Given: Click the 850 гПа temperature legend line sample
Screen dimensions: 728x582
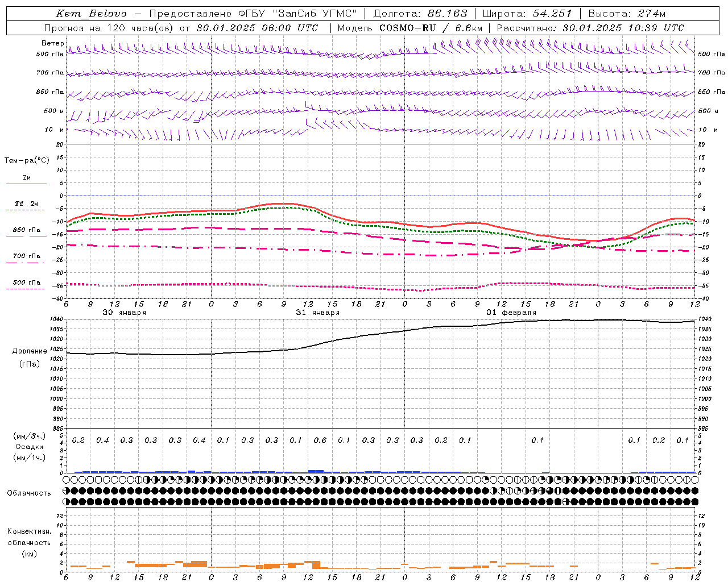Looking at the screenshot, I should coord(26,236).
